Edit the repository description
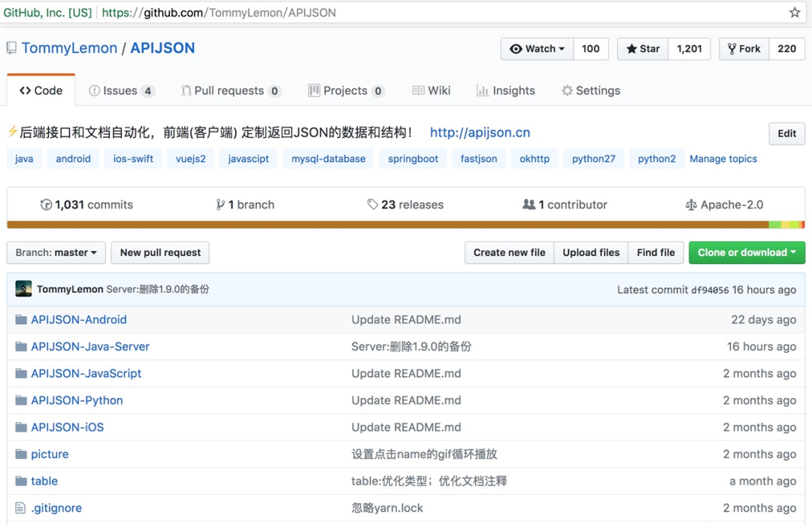 coord(786,133)
